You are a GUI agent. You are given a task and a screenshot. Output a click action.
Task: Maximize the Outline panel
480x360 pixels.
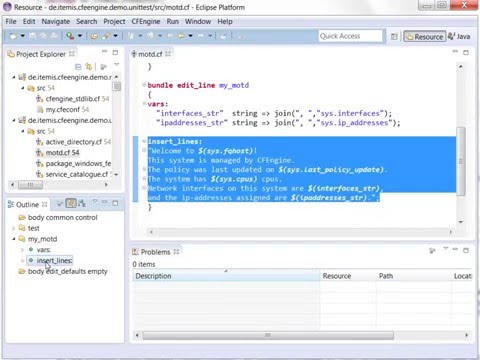click(115, 203)
